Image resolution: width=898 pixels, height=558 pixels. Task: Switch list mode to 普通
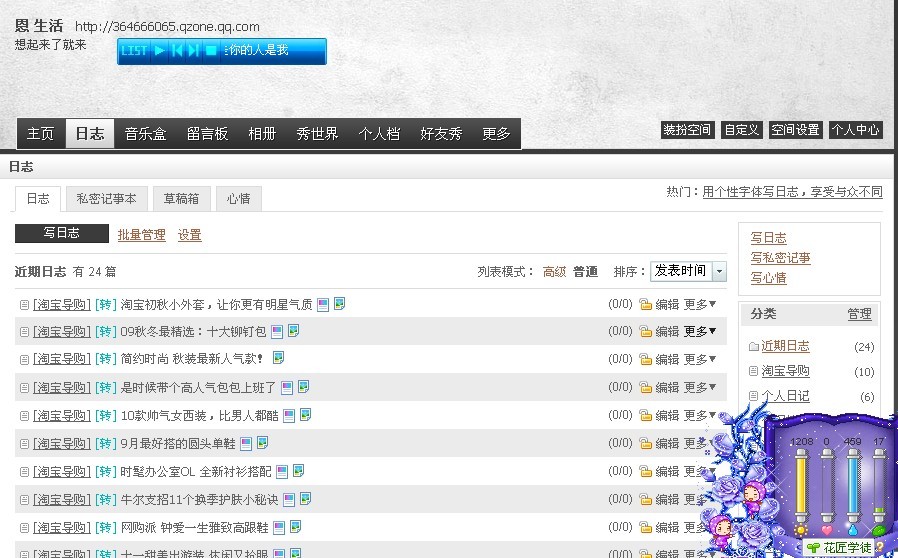pos(585,272)
